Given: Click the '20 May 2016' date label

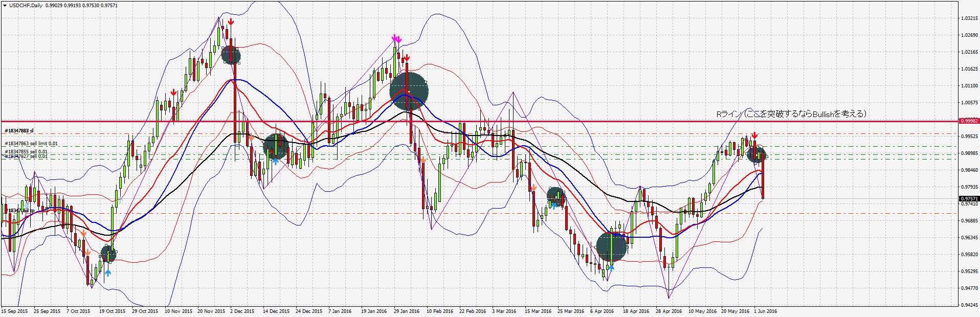Looking at the screenshot, I should point(735,311).
